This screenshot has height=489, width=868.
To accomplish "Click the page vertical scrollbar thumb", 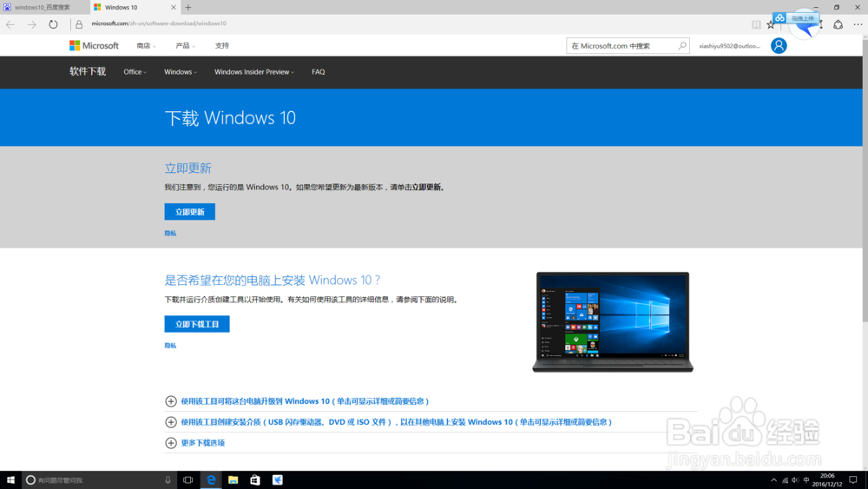I will click(865, 180).
